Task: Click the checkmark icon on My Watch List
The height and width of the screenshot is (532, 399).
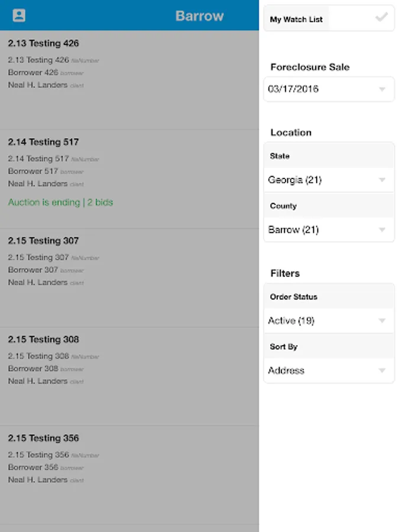Action: click(x=381, y=18)
